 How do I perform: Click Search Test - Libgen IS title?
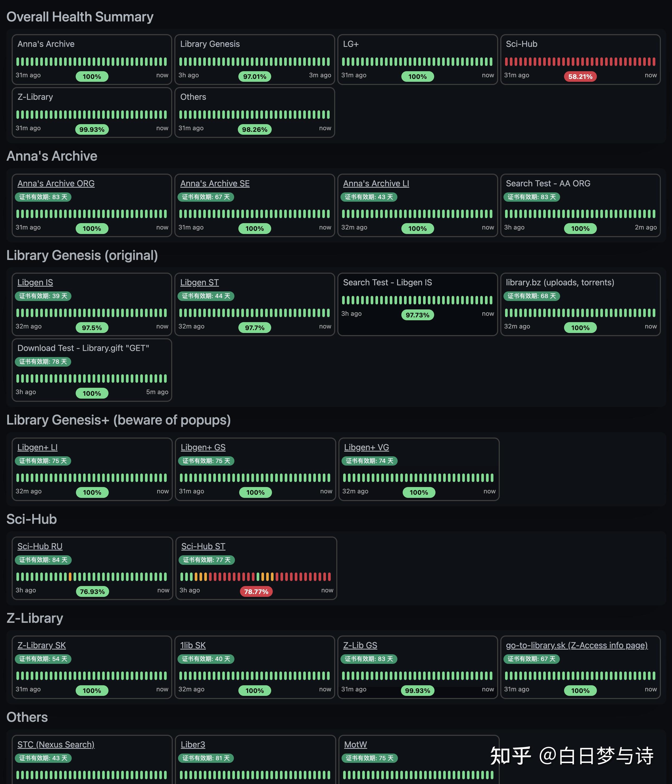coord(387,283)
